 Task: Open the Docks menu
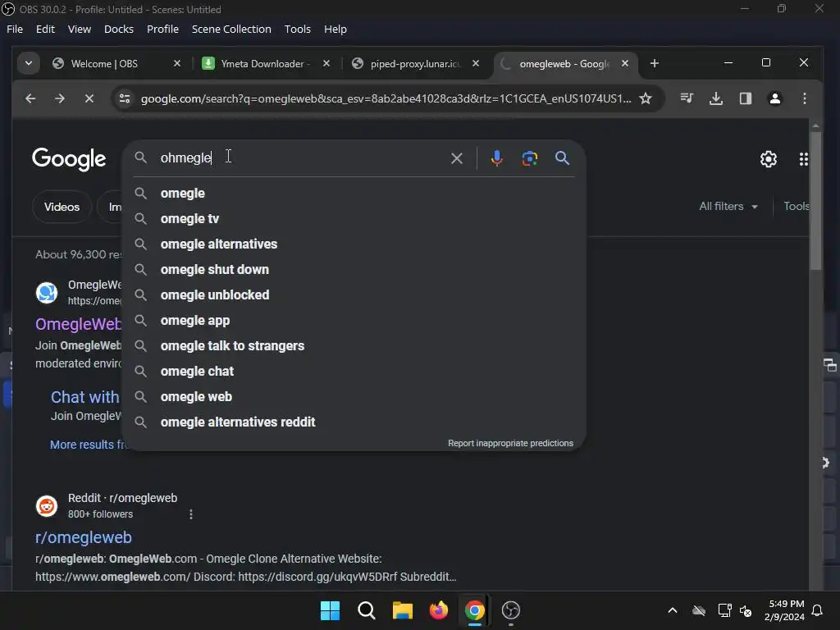118,29
